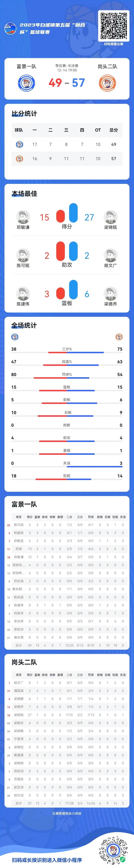Open 陈可铭 assists leader avatar
The image size is (134, 868).
(x=23, y=255)
